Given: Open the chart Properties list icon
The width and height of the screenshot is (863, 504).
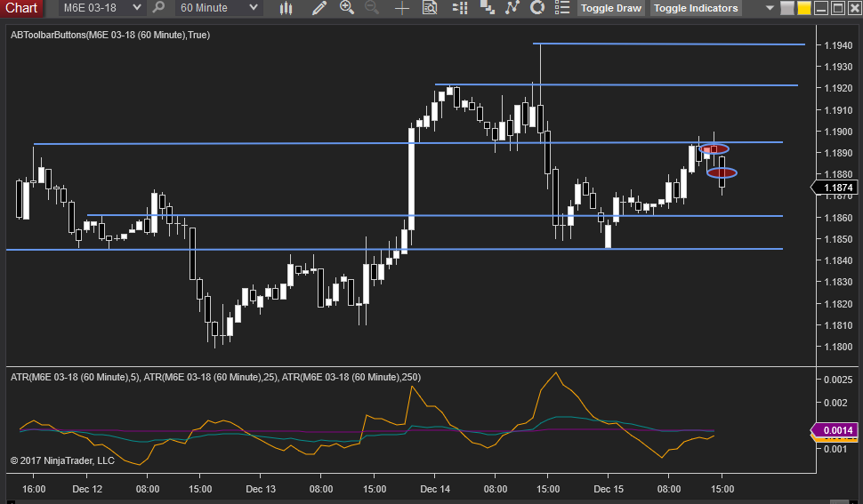Looking at the screenshot, I should 562,8.
